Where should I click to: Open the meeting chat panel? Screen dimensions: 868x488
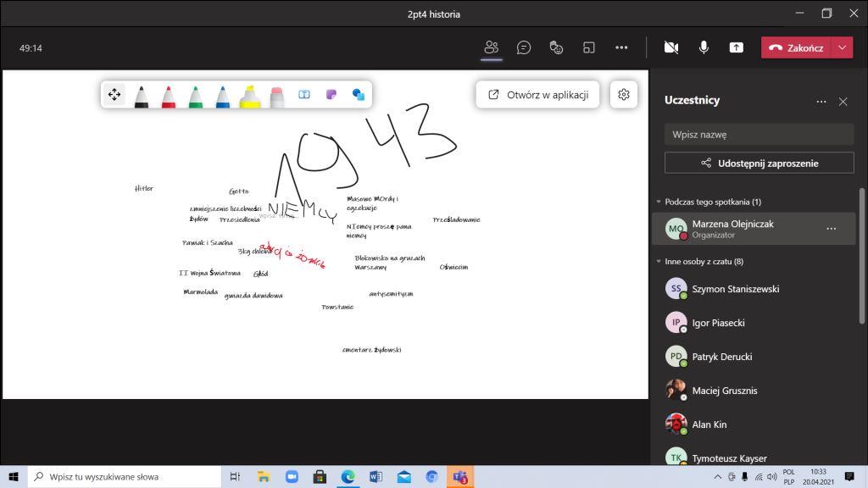(x=524, y=48)
